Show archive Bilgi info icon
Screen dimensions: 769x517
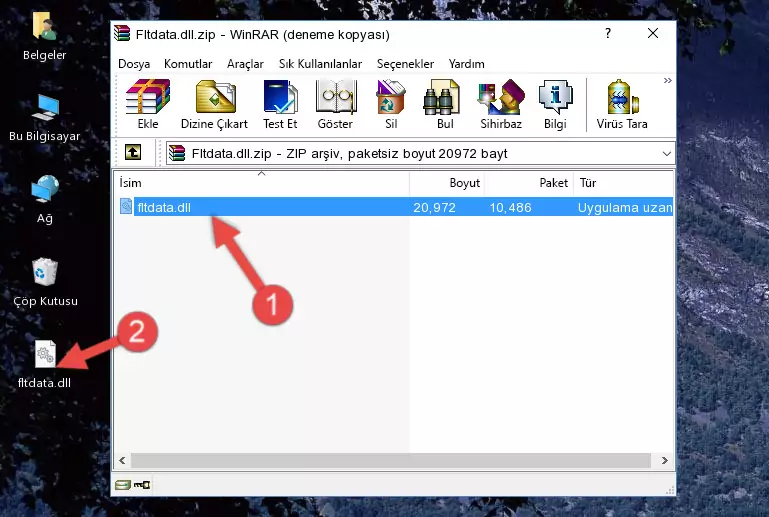[555, 104]
